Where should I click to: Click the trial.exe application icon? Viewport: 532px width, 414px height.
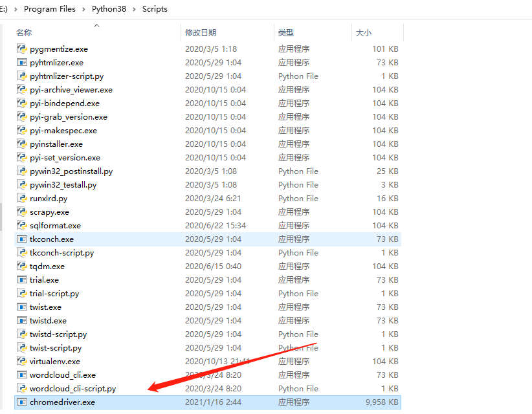22,279
